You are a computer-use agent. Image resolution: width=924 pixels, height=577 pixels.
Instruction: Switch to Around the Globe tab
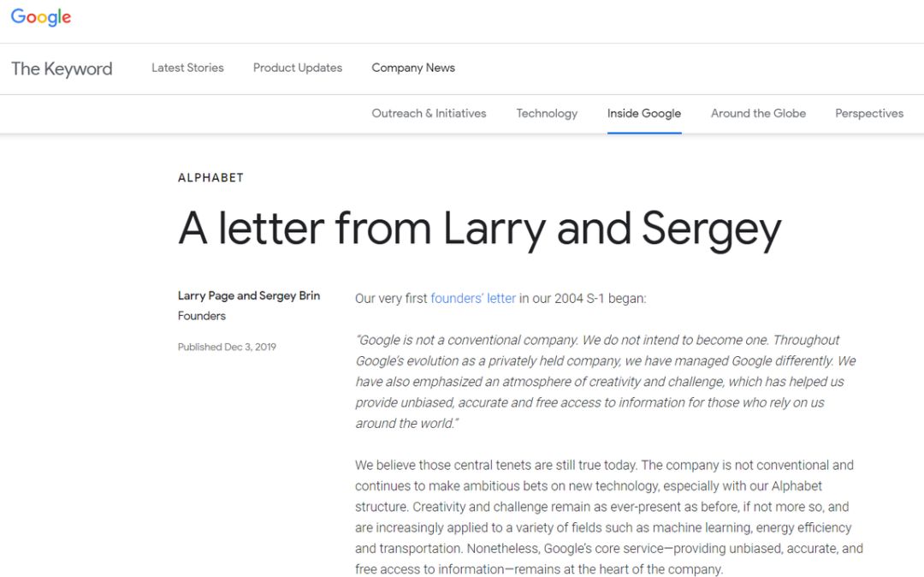coord(758,113)
